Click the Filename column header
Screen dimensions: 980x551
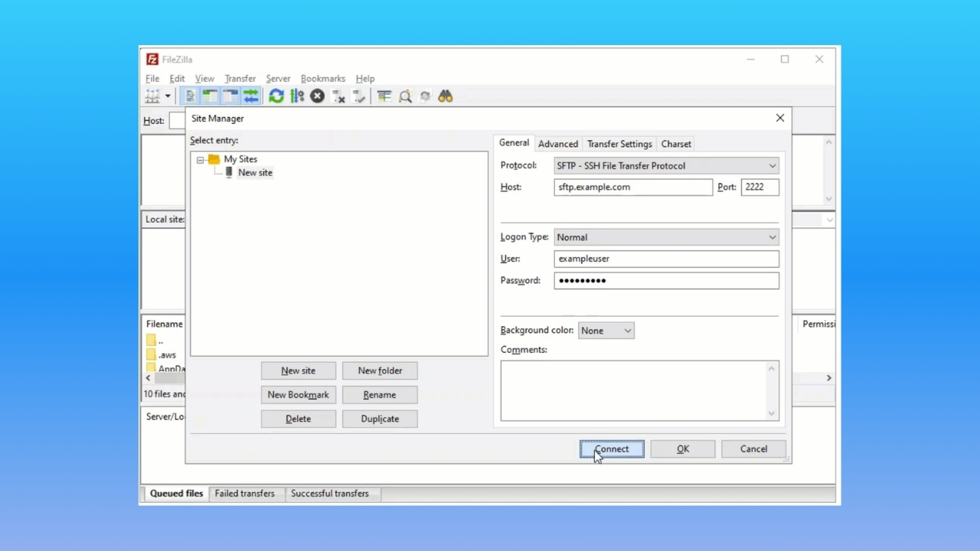pyautogui.click(x=164, y=324)
